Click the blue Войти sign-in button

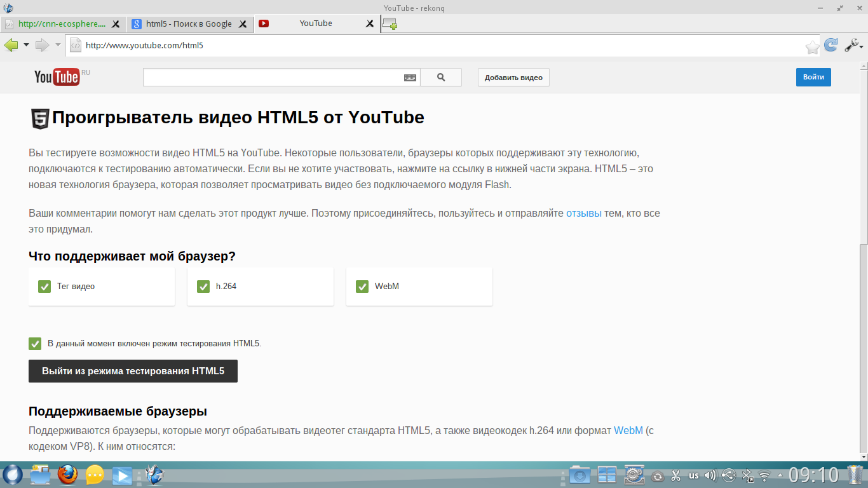[813, 77]
